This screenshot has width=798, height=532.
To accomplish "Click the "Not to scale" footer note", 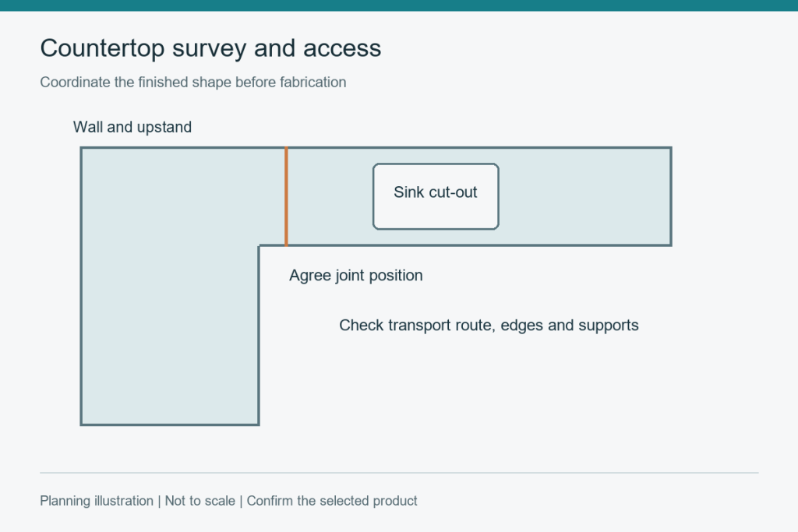I will tap(200, 501).
